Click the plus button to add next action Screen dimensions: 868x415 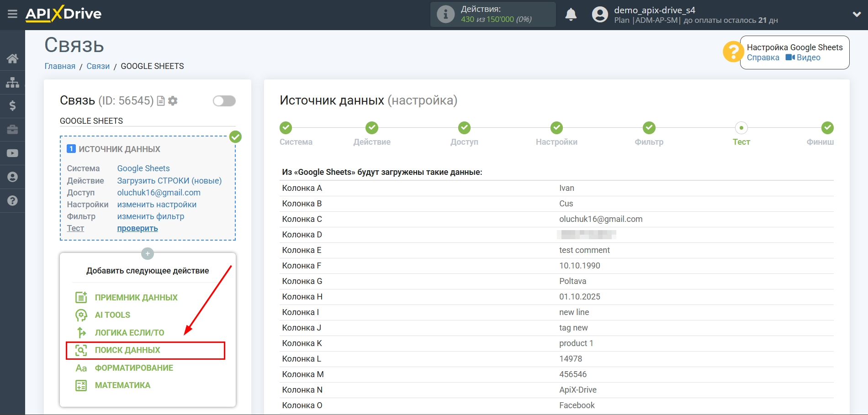147,253
